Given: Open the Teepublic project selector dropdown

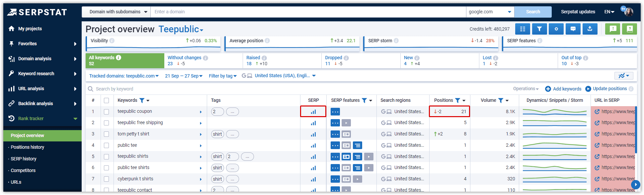Looking at the screenshot, I should (x=181, y=29).
